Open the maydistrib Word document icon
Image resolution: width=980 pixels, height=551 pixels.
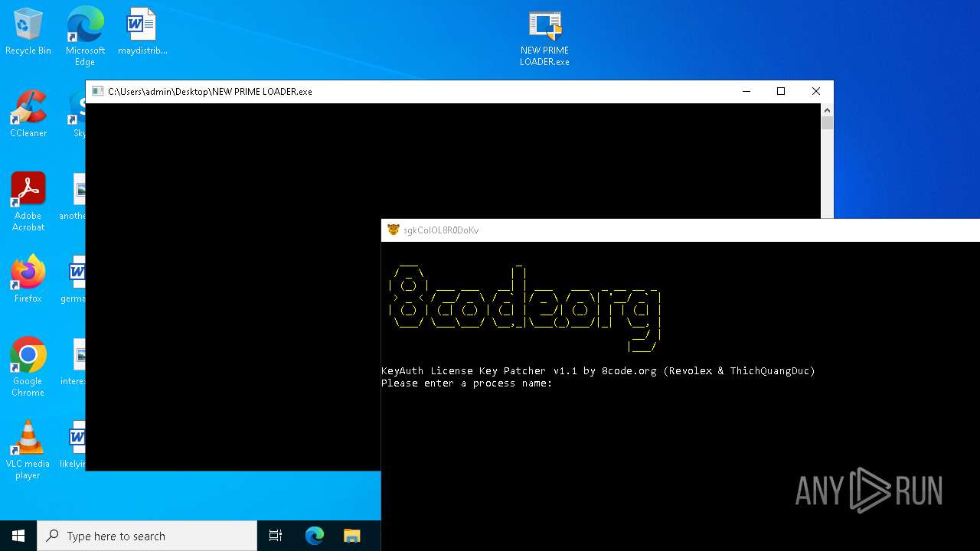click(x=142, y=32)
